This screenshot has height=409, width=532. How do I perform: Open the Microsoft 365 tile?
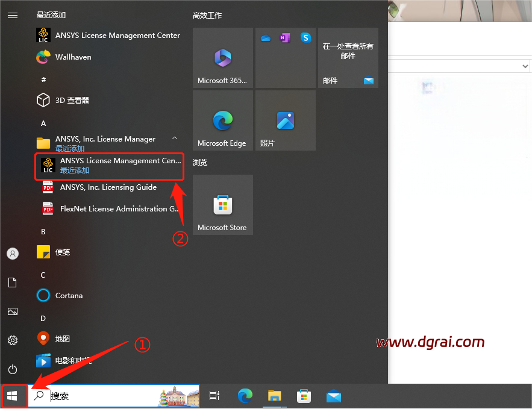click(222, 58)
